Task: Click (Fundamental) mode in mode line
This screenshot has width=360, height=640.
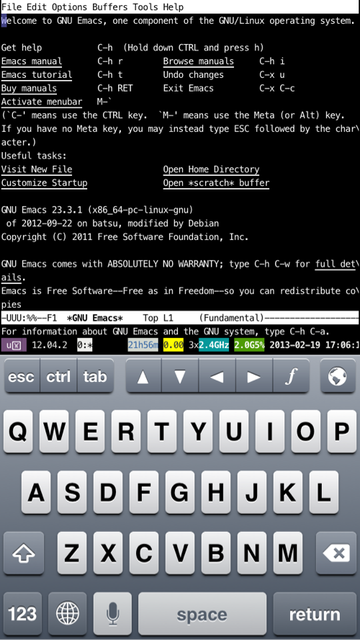Action: [231, 318]
